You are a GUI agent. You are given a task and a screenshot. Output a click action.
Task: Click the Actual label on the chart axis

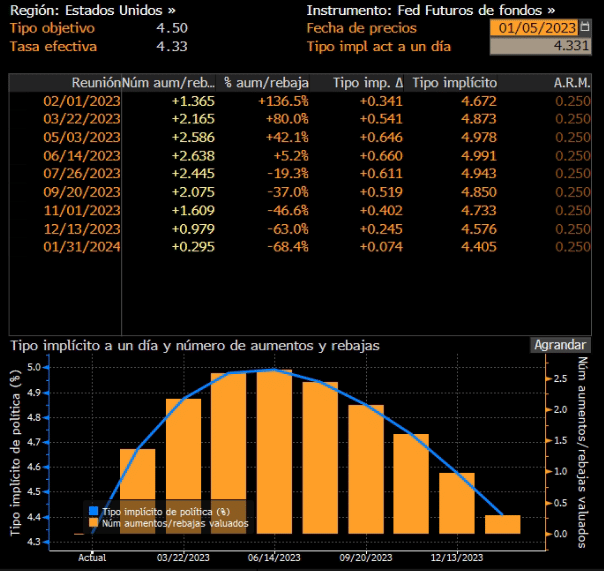(x=92, y=558)
